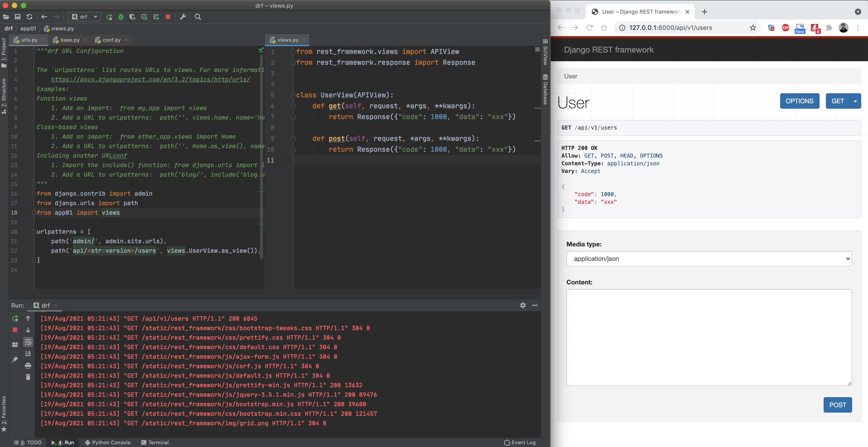Screen dimensions: 868x447
Task: Toggle bookmark star in Chrome address bar
Action: pos(753,28)
